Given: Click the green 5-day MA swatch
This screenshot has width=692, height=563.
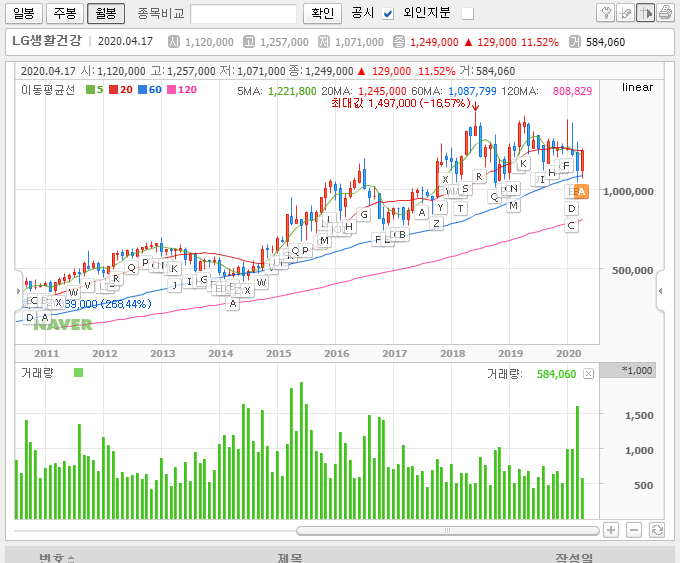Looking at the screenshot, I should [x=90, y=90].
